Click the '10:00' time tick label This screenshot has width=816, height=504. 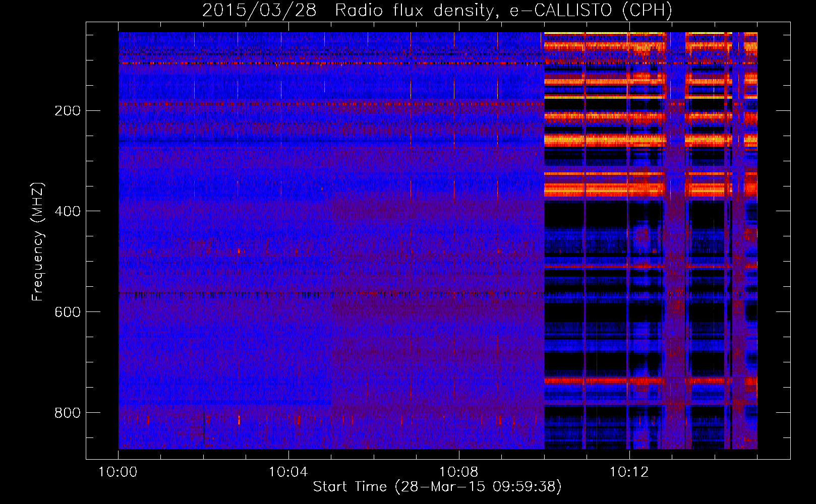(x=118, y=472)
